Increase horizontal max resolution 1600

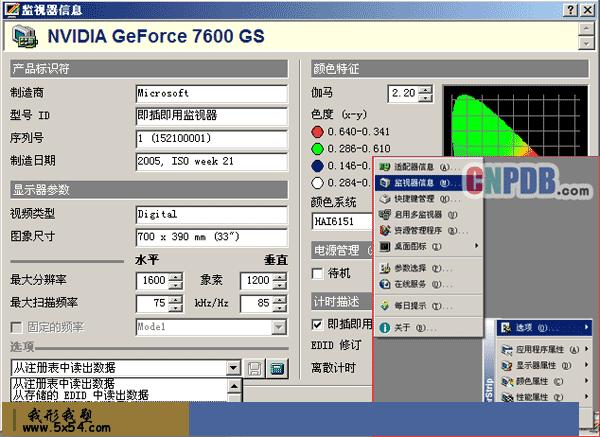(x=175, y=277)
